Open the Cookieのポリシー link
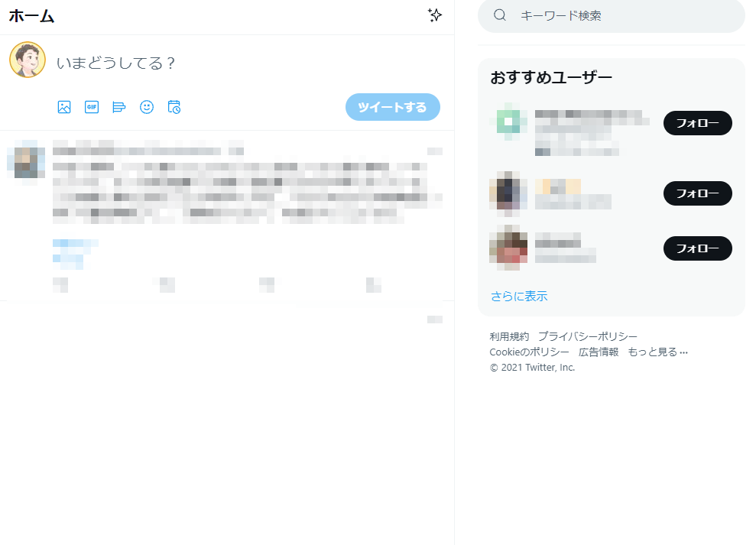 530,352
